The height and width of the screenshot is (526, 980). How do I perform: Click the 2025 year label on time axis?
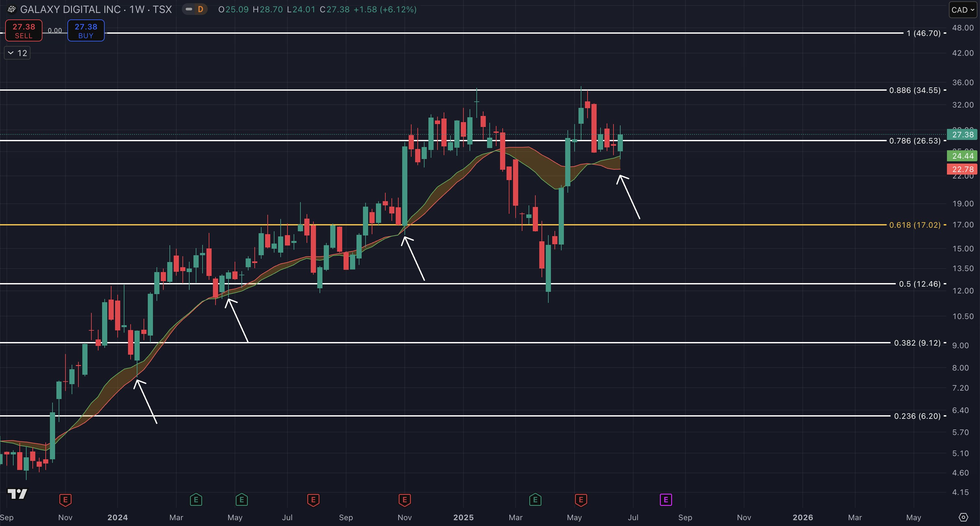(x=463, y=518)
